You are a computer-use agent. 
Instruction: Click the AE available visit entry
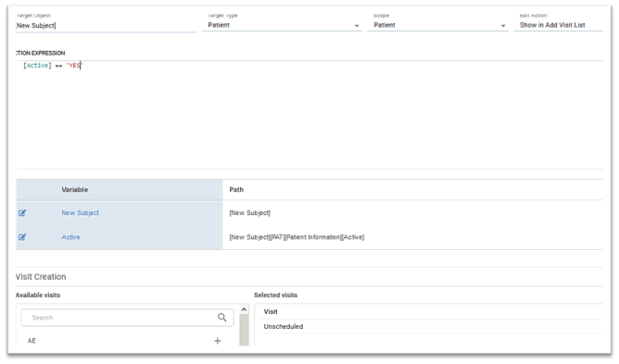pyautogui.click(x=32, y=341)
